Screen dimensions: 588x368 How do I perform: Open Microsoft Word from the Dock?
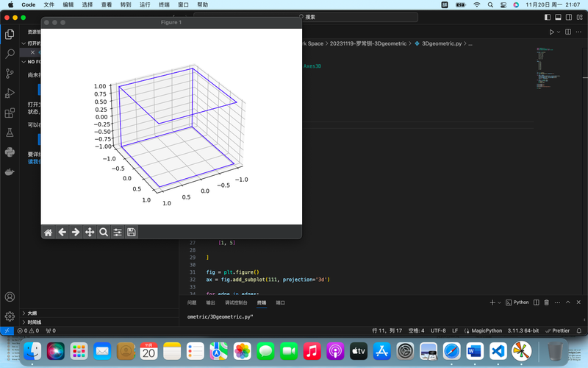tap(475, 352)
